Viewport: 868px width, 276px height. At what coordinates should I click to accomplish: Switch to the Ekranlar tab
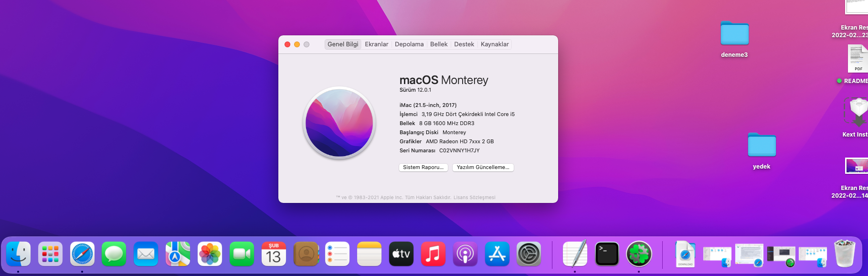coord(377,44)
